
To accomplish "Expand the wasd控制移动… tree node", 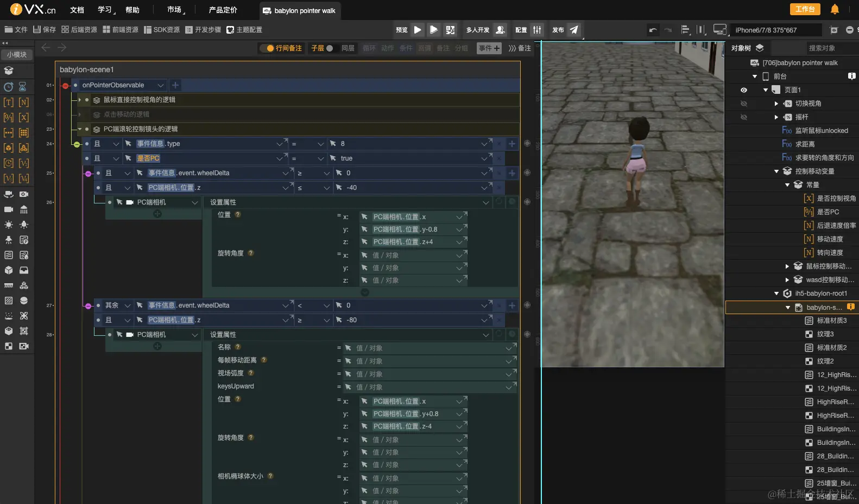I will [787, 280].
